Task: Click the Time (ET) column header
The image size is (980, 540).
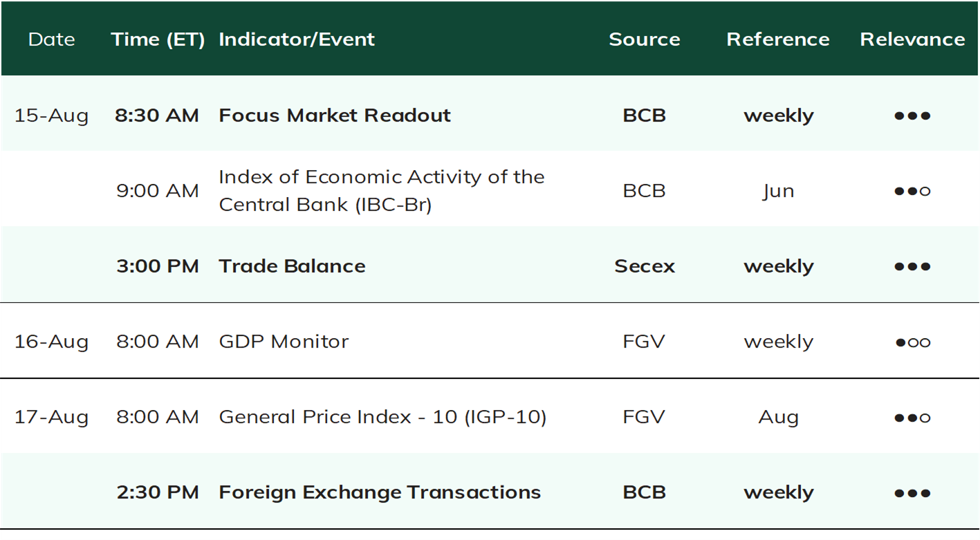Action: pyautogui.click(x=158, y=39)
